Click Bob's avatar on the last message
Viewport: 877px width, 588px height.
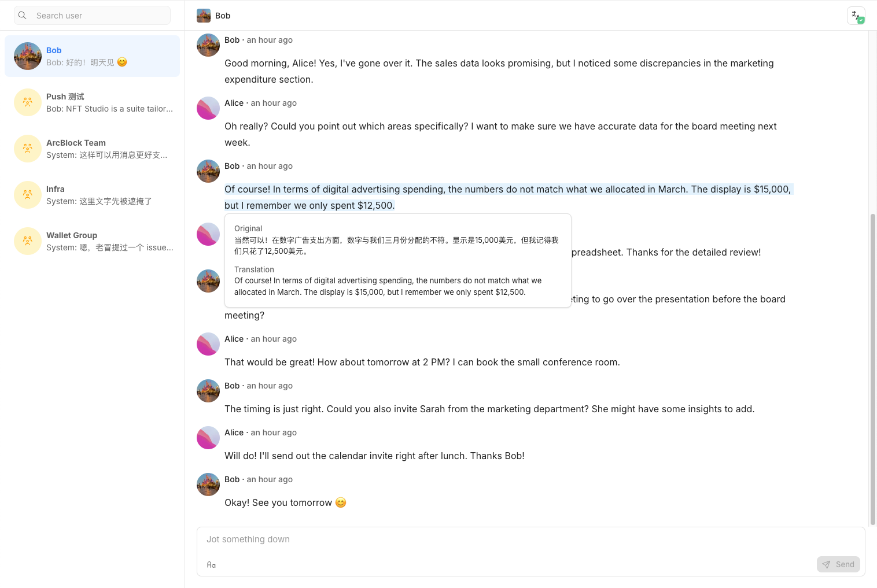[208, 485]
